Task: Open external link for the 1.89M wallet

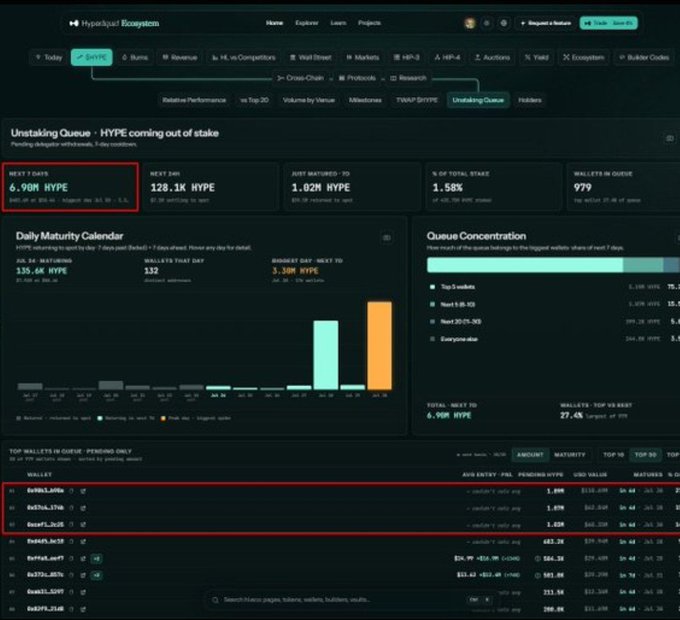Action: (x=83, y=491)
